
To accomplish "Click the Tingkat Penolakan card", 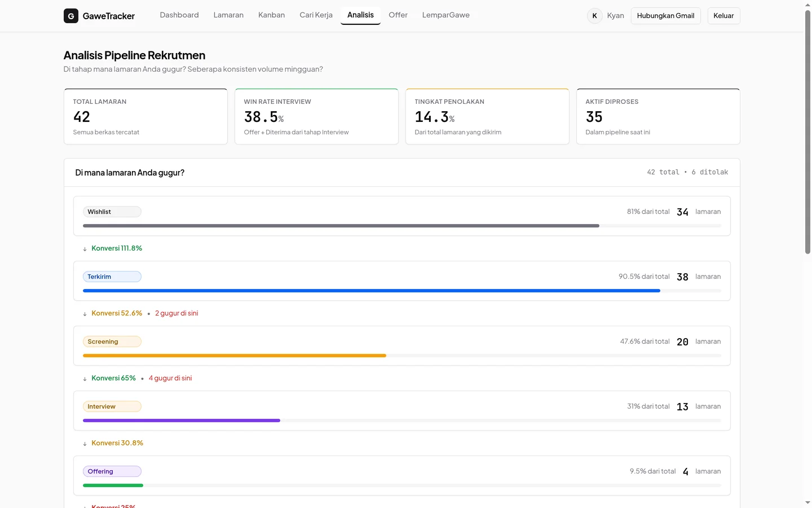I will (487, 116).
